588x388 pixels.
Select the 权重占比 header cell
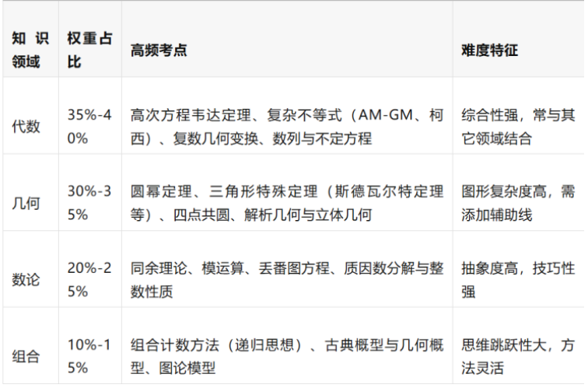pyautogui.click(x=88, y=50)
